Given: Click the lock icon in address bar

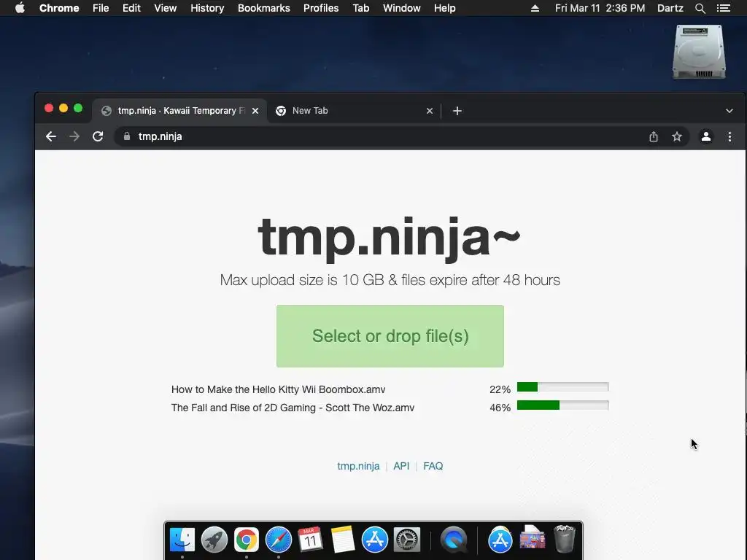Looking at the screenshot, I should point(127,136).
